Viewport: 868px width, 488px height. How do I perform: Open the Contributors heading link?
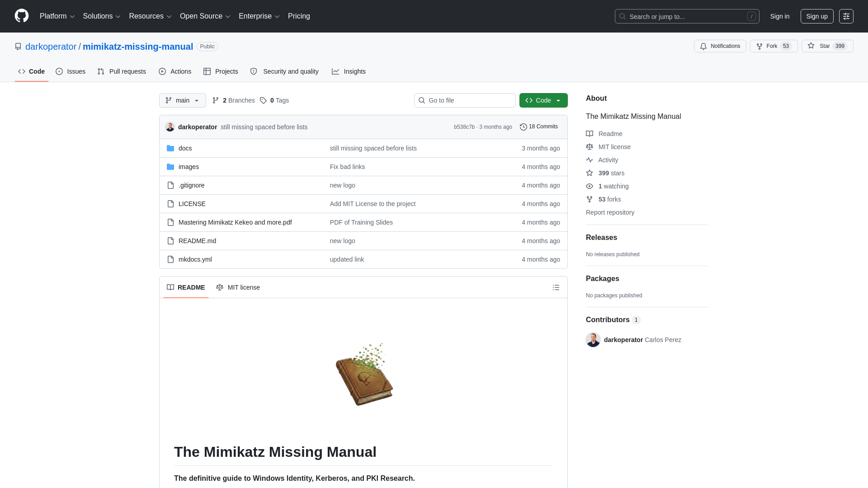click(x=613, y=320)
